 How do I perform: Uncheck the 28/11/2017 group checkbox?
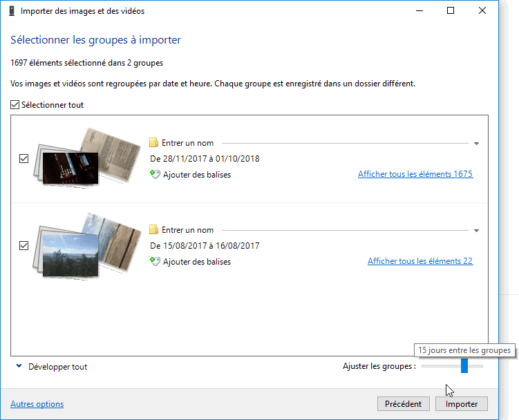pyautogui.click(x=24, y=159)
